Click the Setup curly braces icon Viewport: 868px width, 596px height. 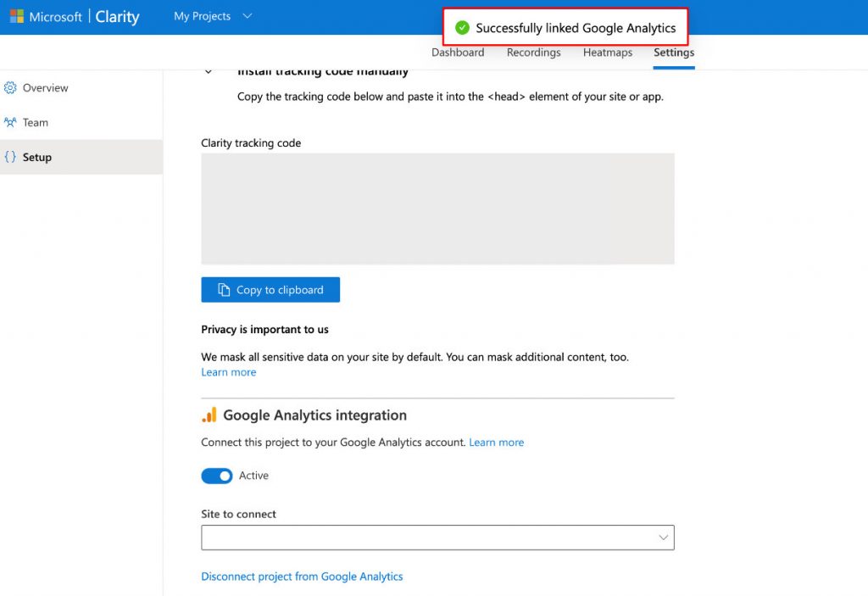(10, 157)
